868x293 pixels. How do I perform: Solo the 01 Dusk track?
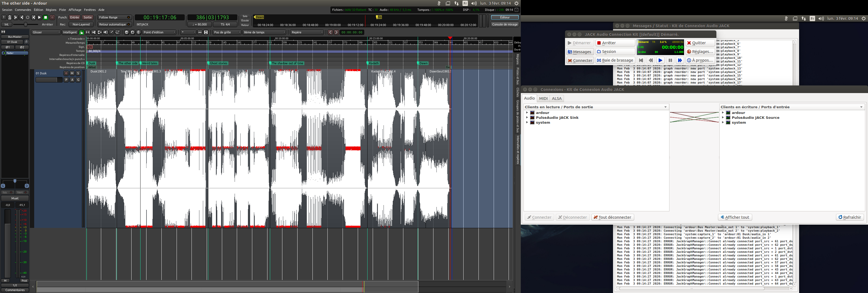click(x=78, y=73)
